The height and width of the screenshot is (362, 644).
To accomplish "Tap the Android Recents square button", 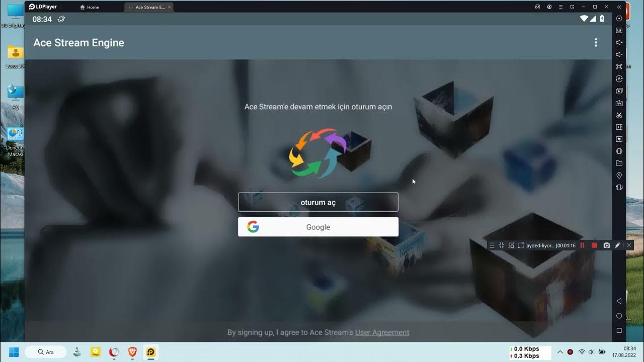I will point(619,330).
